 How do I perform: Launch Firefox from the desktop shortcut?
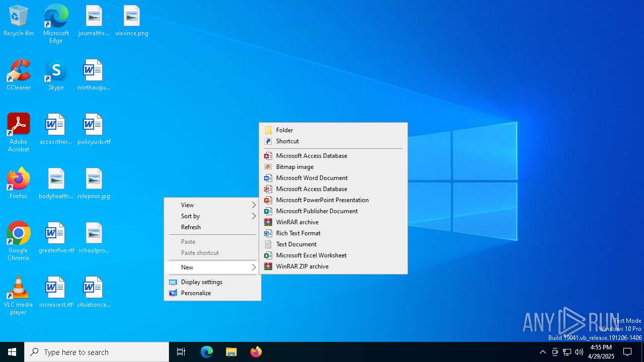(19, 184)
